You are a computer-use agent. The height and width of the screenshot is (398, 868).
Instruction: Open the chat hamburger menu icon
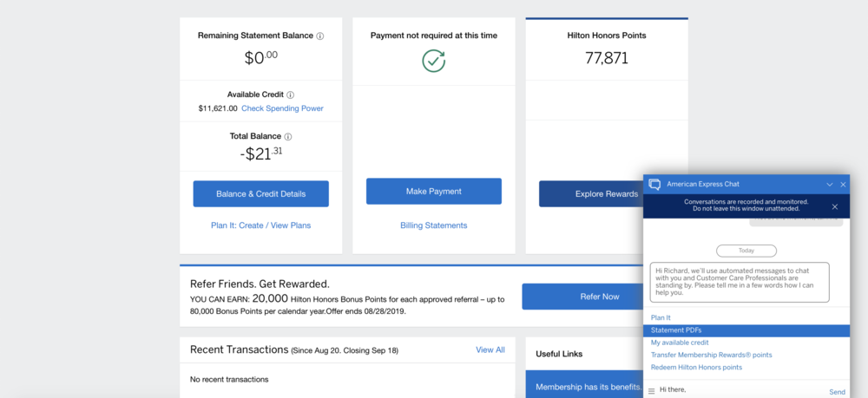tap(651, 391)
